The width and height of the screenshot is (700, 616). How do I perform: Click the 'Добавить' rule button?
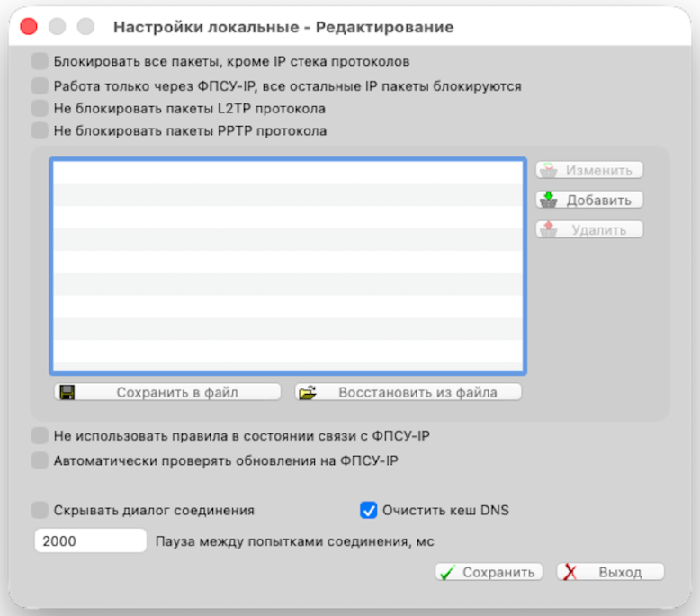point(589,200)
